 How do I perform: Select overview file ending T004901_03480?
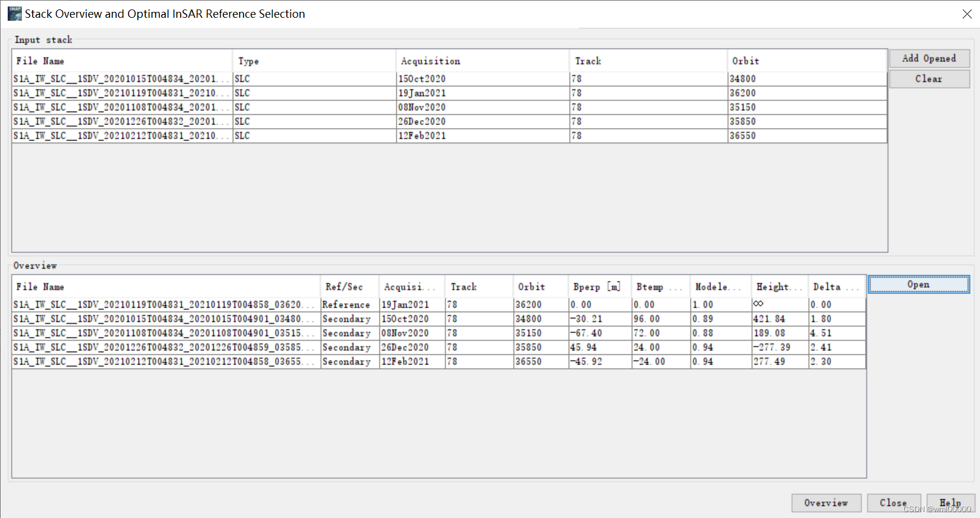click(x=166, y=319)
